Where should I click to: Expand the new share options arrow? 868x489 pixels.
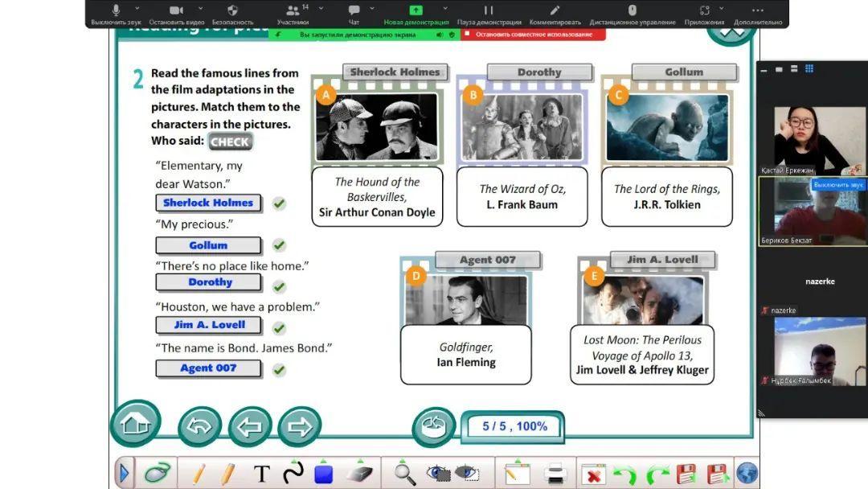click(445, 8)
